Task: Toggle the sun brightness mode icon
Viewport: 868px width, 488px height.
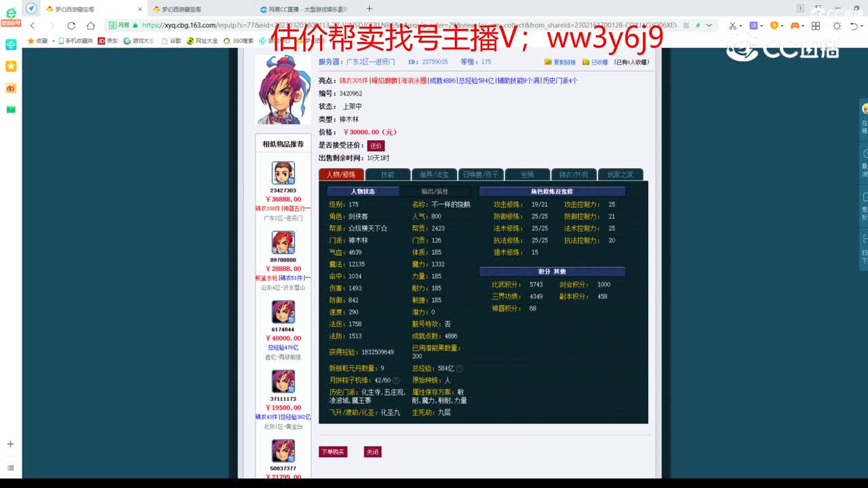Action: 837,26
